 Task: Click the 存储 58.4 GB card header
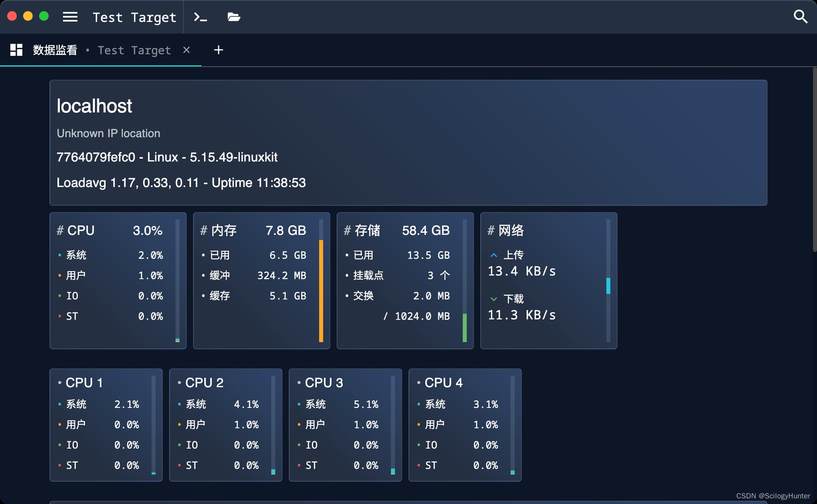coord(397,230)
